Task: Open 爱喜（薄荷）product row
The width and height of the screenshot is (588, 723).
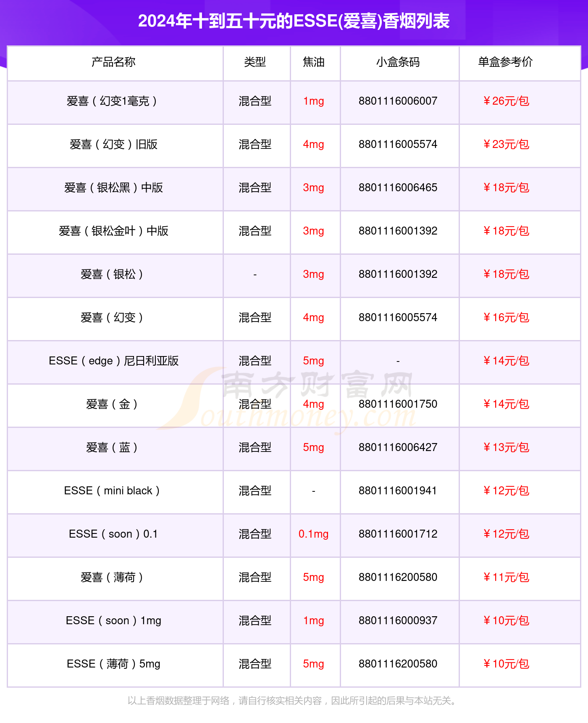Action: pos(294,578)
